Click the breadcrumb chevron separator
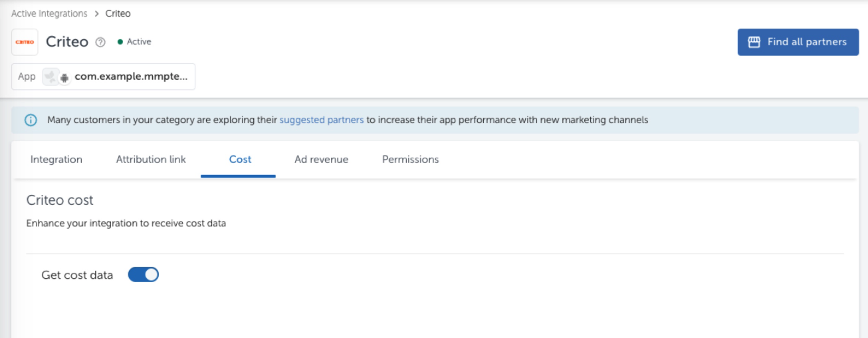 [x=96, y=13]
